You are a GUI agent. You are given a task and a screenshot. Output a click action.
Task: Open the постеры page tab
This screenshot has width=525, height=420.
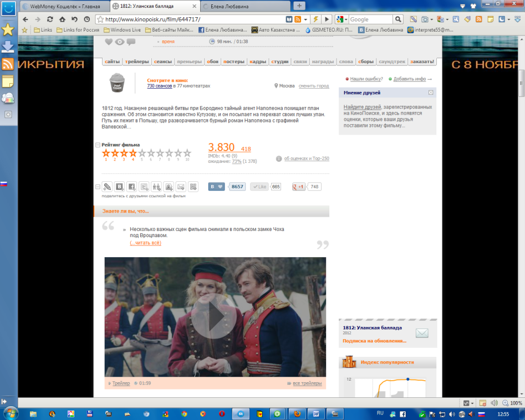point(234,62)
